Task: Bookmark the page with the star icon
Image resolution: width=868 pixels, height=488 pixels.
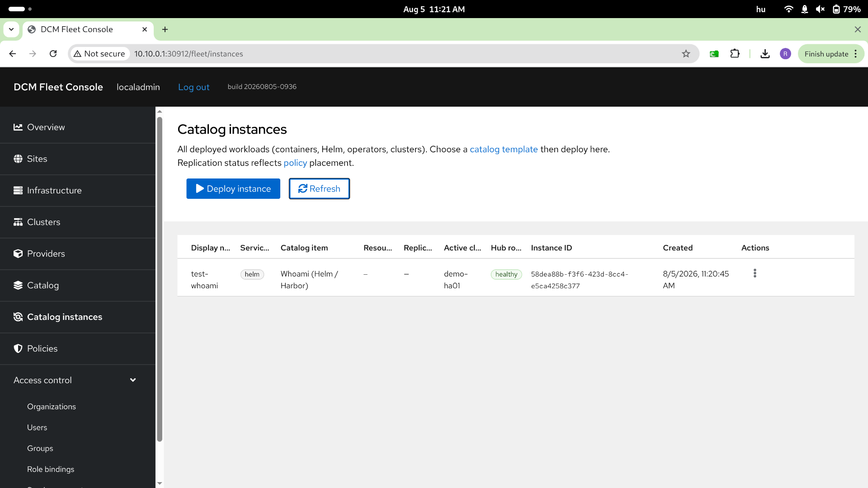Action: coord(686,54)
